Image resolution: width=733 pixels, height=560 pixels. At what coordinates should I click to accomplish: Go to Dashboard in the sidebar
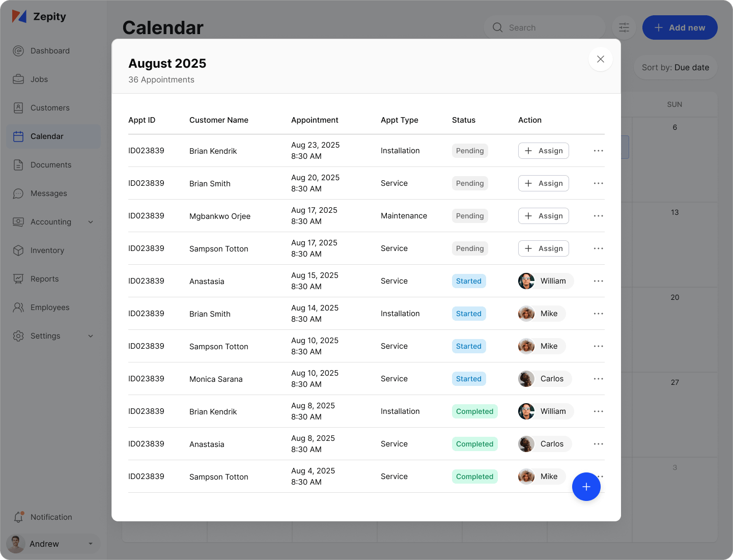point(50,51)
